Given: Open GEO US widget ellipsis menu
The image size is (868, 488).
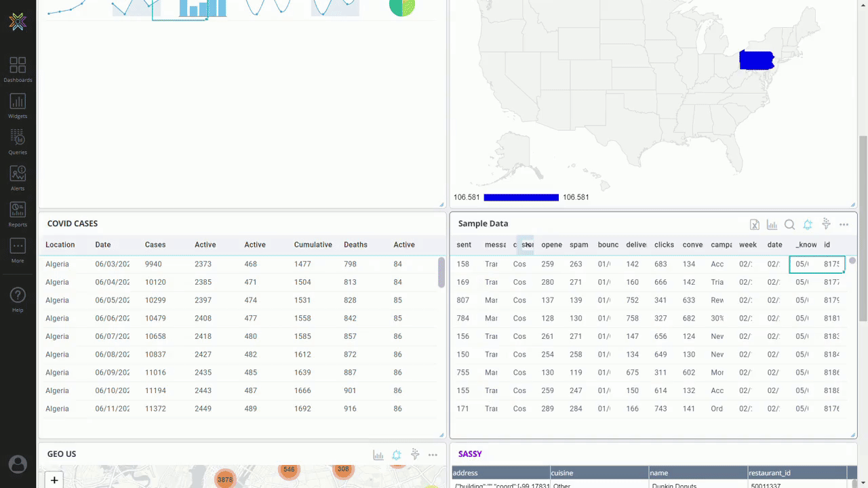Looking at the screenshot, I should pyautogui.click(x=433, y=455).
